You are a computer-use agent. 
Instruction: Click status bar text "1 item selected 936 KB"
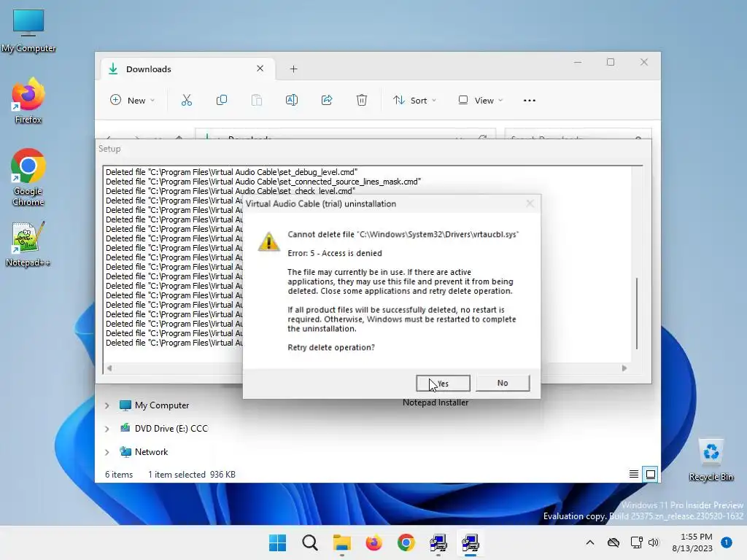192,474
